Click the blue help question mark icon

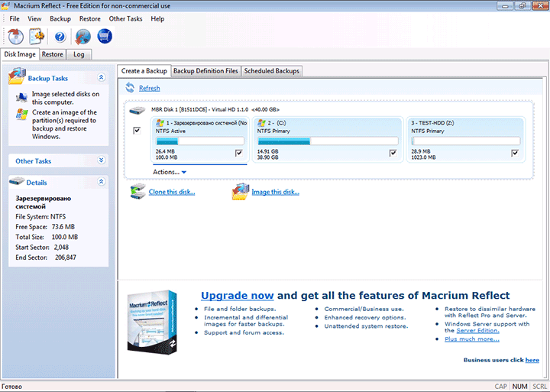[60, 37]
